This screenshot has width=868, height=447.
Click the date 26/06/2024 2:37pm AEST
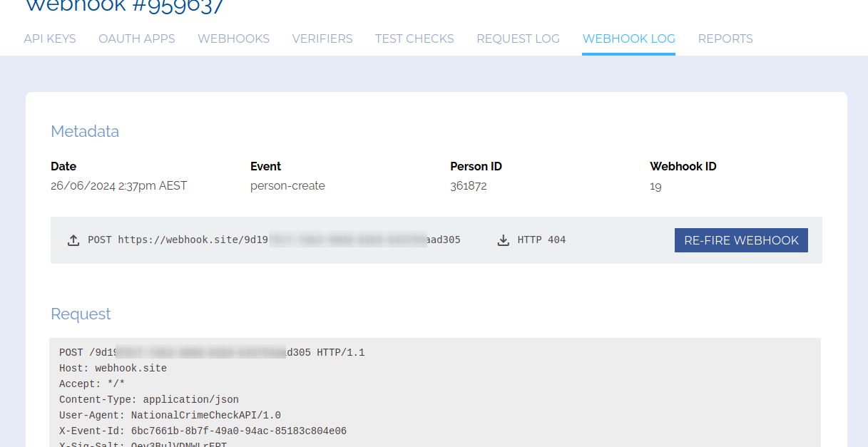point(118,186)
